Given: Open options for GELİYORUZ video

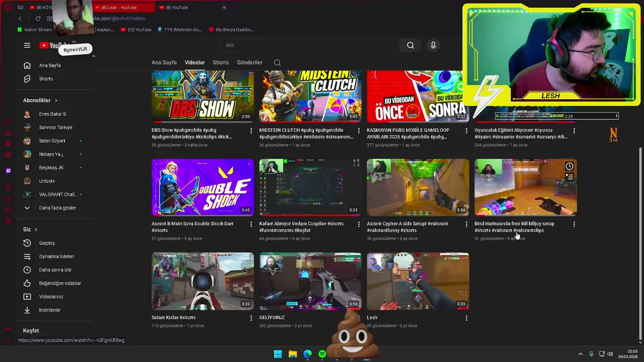Looking at the screenshot, I should [359, 318].
